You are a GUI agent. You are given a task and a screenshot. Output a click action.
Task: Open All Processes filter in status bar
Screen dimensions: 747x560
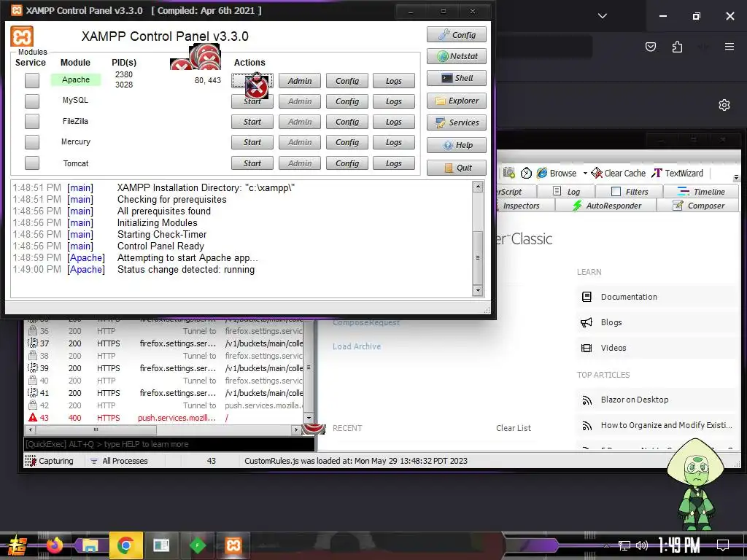(119, 461)
